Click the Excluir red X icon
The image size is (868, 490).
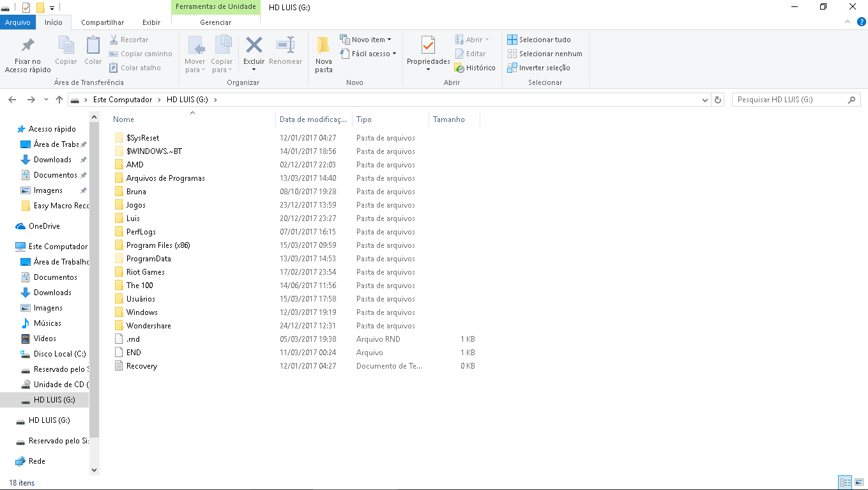(x=254, y=45)
